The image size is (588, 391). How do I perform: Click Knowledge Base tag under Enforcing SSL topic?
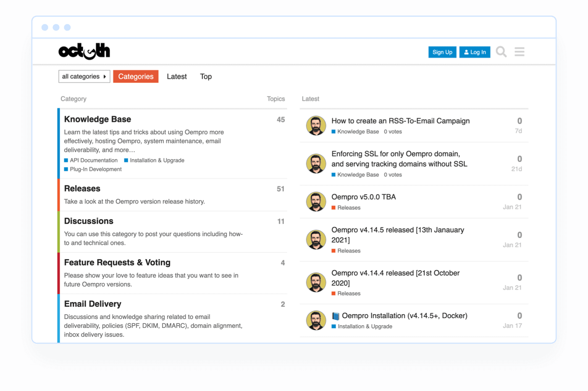click(355, 175)
